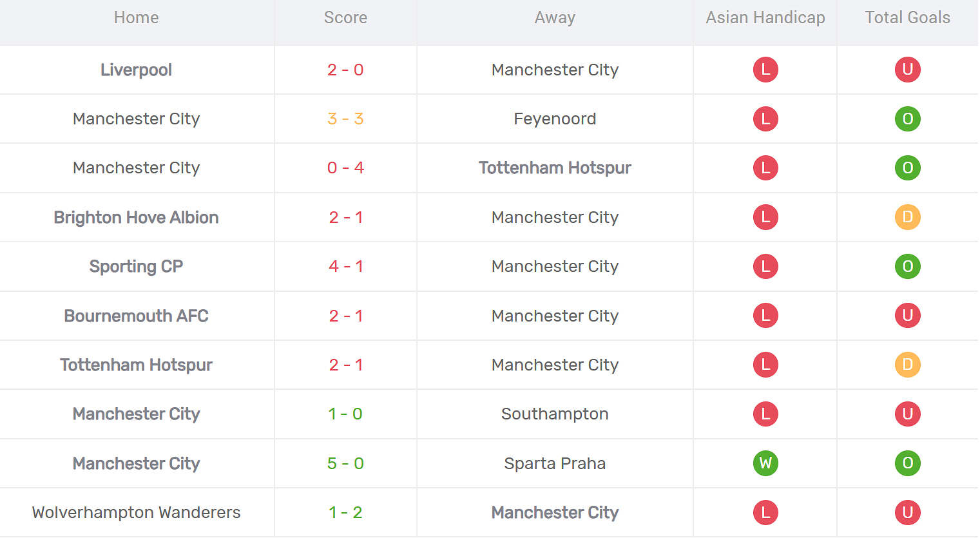Image resolution: width=980 pixels, height=538 pixels.
Task: Click the 3 - 3 draw score
Action: coord(345,119)
